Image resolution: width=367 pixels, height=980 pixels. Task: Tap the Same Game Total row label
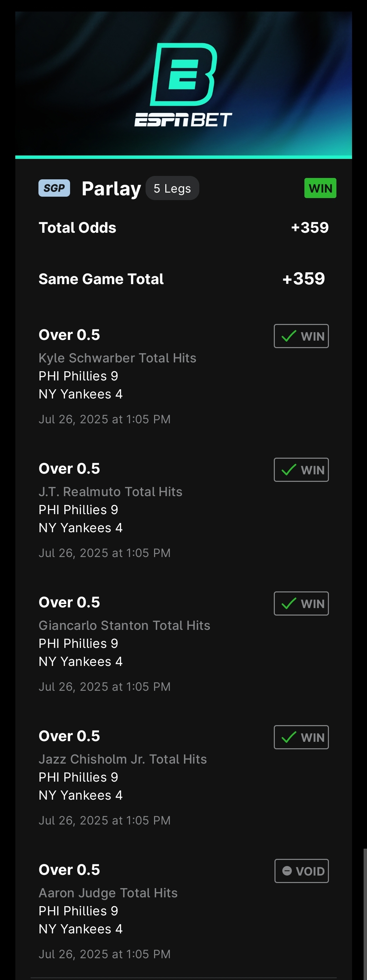101,279
